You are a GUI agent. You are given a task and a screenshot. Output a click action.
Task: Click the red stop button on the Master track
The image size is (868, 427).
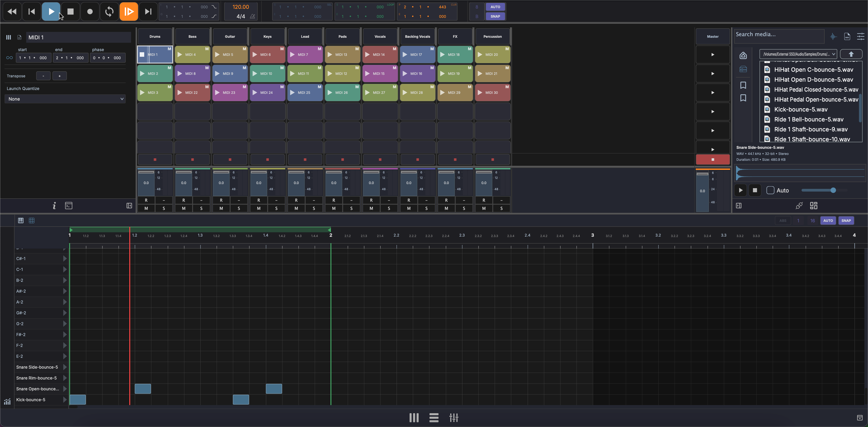pos(712,159)
